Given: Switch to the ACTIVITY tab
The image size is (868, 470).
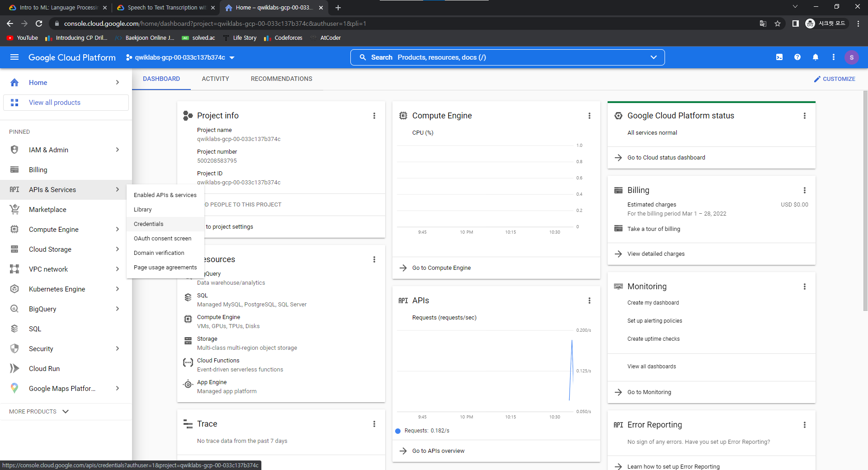Looking at the screenshot, I should pyautogui.click(x=215, y=79).
